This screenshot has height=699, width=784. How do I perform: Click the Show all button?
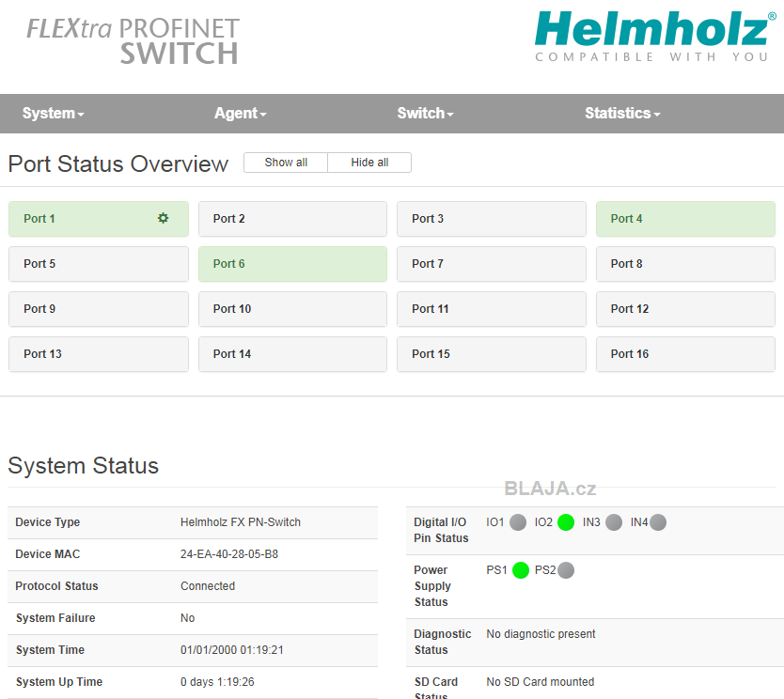pos(286,163)
